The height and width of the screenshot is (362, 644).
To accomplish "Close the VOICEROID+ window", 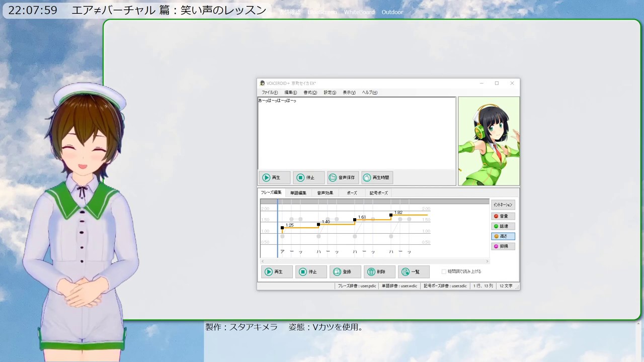I will tap(512, 83).
